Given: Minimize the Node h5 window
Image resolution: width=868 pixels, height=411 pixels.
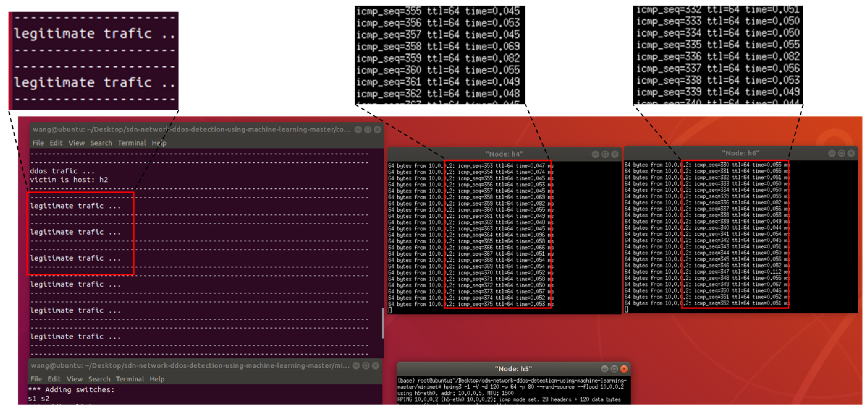Looking at the screenshot, I should [604, 369].
